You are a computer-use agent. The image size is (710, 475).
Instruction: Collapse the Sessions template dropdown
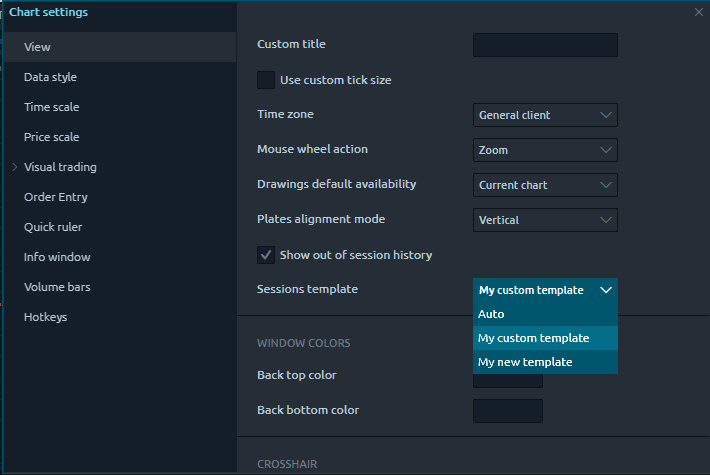tap(545, 290)
